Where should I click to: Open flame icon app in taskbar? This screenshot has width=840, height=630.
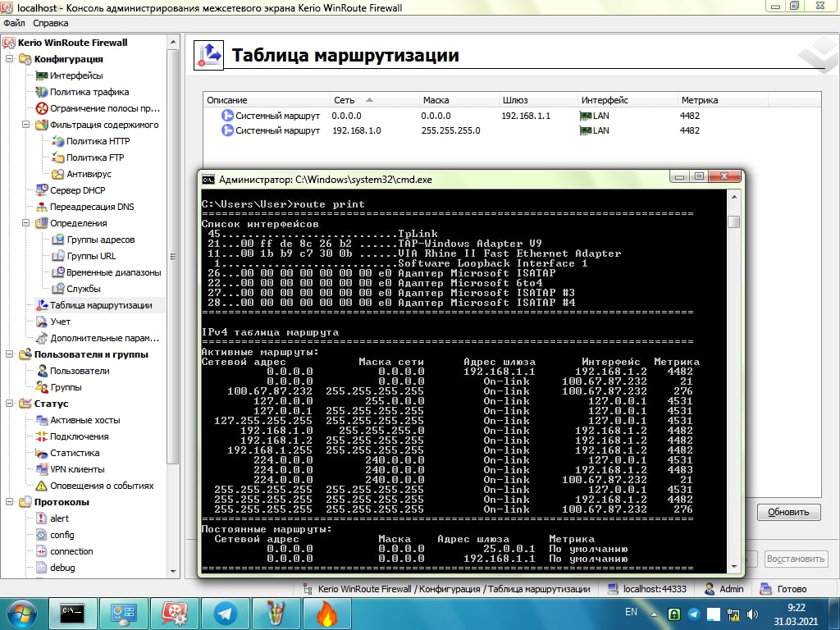[326, 614]
